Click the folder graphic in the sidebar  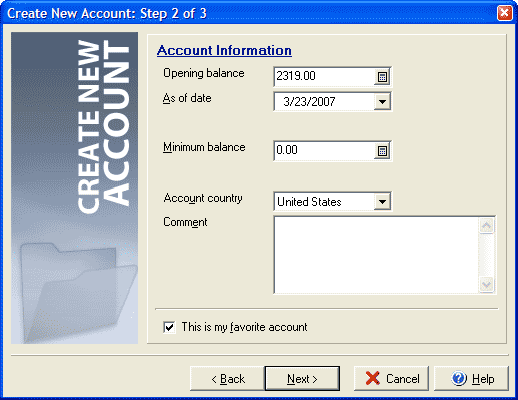coord(77,292)
